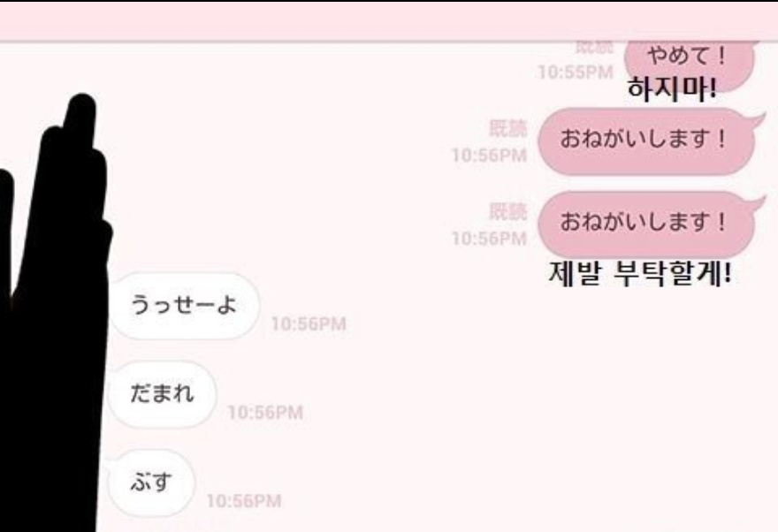Click the partially hidden 既読 label above 10:55PM
This screenshot has width=778, height=532.
pyautogui.click(x=594, y=48)
